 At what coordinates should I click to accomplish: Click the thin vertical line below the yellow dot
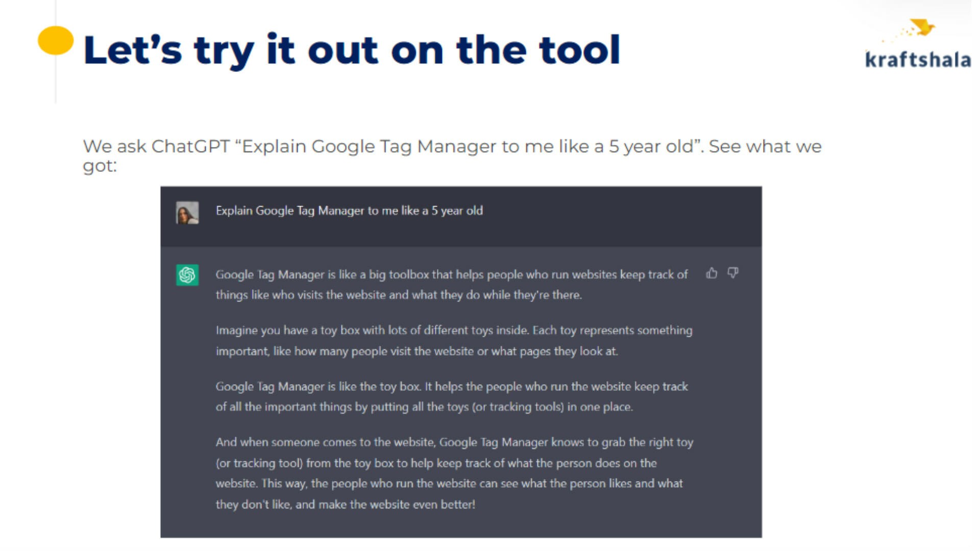click(56, 79)
